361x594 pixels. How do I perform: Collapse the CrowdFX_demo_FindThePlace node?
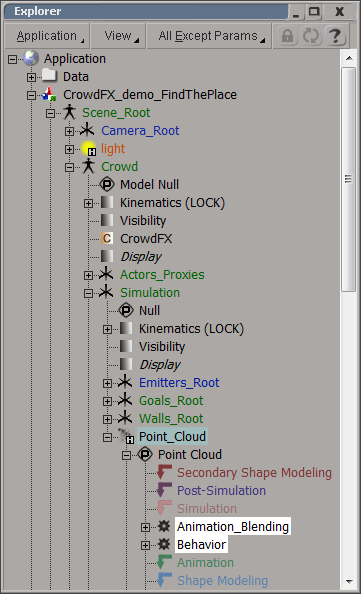pyautogui.click(x=31, y=95)
